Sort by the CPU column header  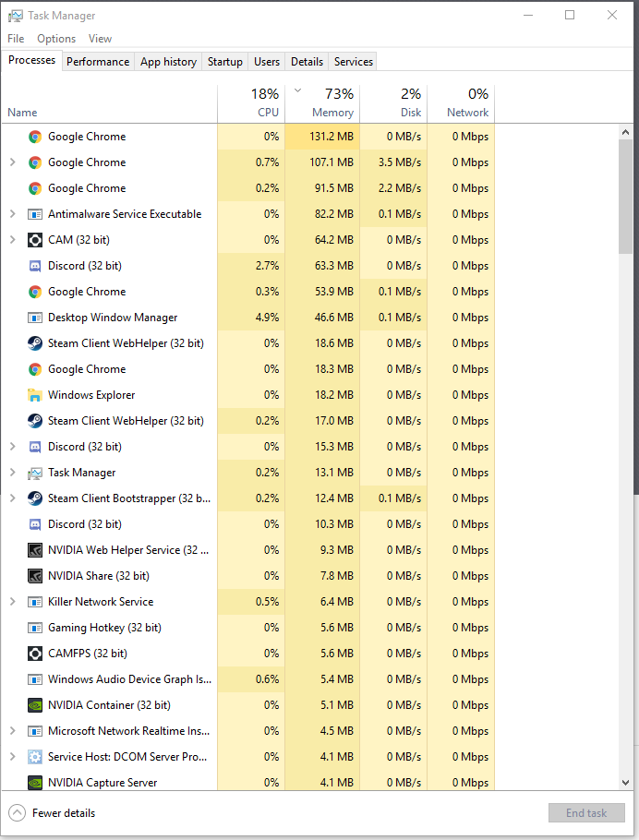251,103
